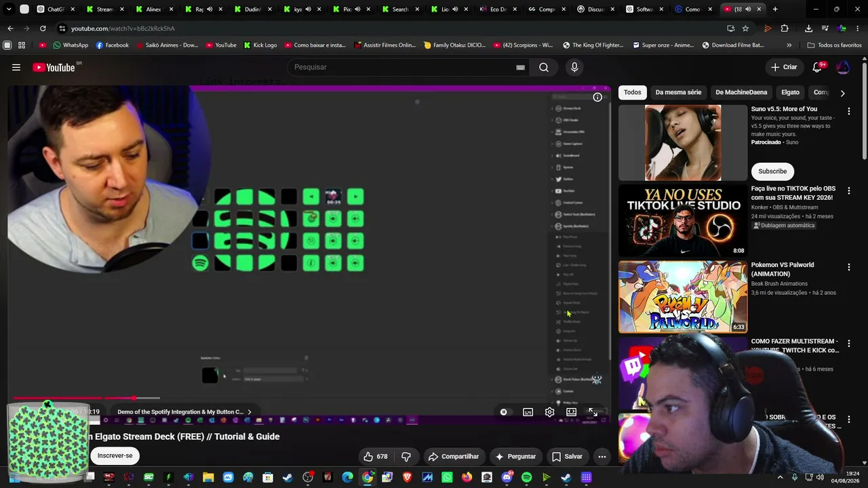The image size is (868, 488).
Task: Start voice search with microphone
Action: coord(574,67)
